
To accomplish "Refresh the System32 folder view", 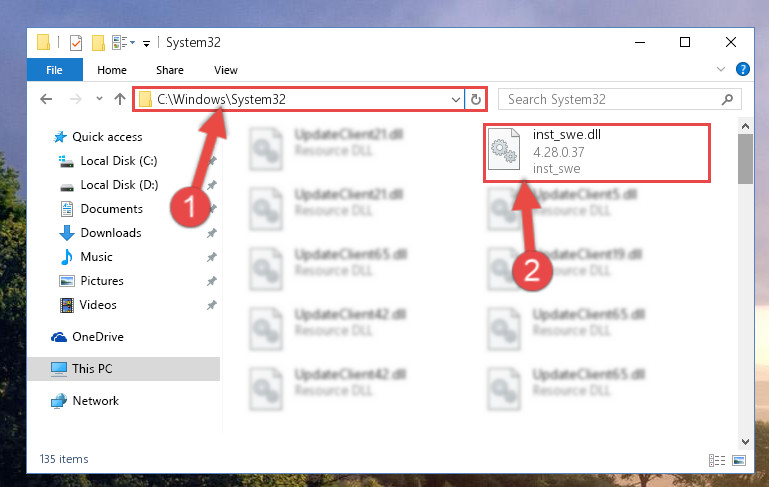I will [x=476, y=100].
